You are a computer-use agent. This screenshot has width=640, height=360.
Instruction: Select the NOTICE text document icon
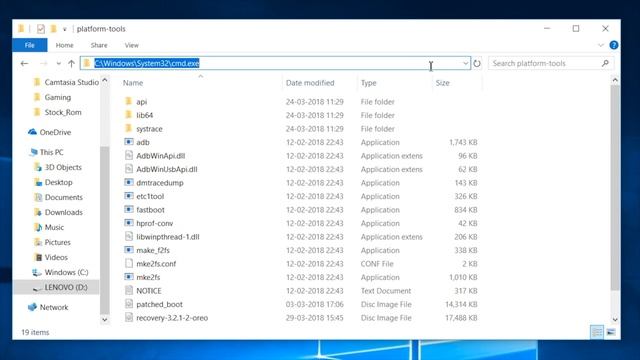129,290
